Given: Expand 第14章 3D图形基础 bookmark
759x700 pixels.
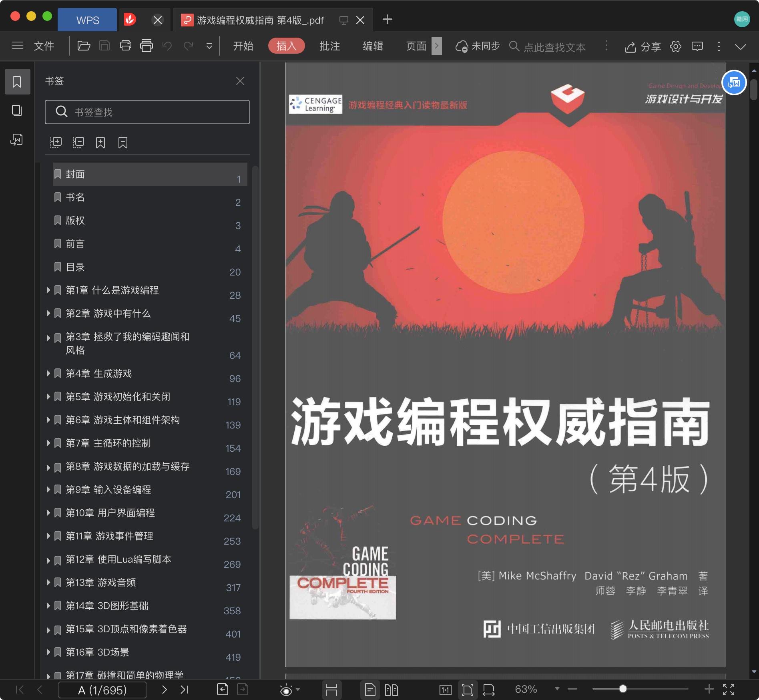Looking at the screenshot, I should [x=48, y=605].
